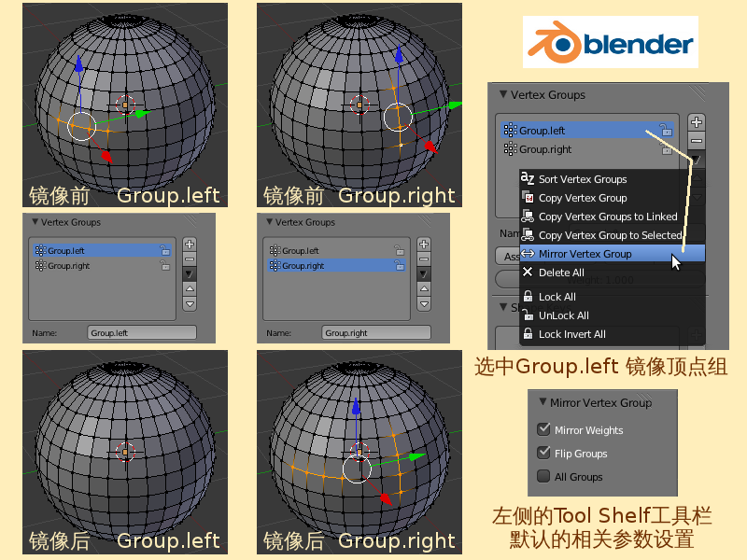Screen dimensions: 747x560
Task: Move group up arrow in Name Group.left panel
Action: pyautogui.click(x=190, y=289)
